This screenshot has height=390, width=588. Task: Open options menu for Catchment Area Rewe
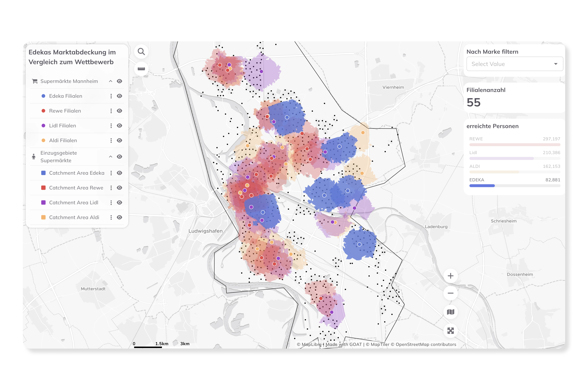(x=111, y=188)
